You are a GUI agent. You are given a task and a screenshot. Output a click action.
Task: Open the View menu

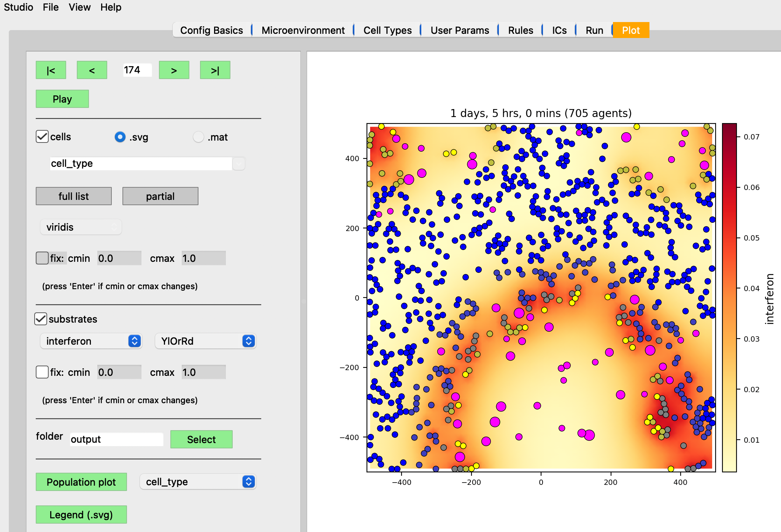tap(79, 7)
